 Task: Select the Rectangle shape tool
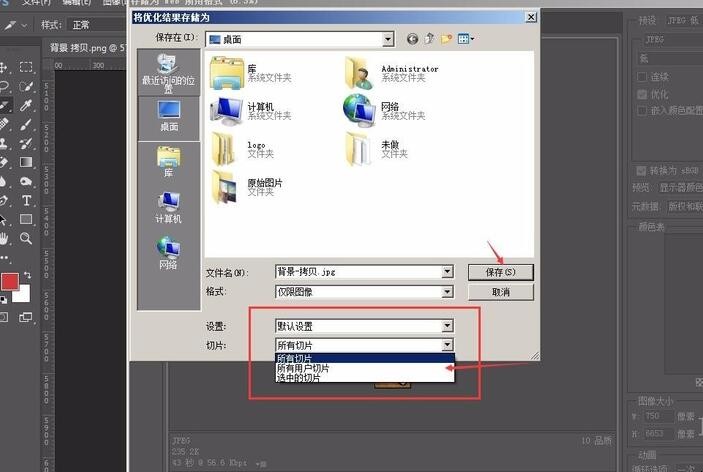click(x=26, y=219)
